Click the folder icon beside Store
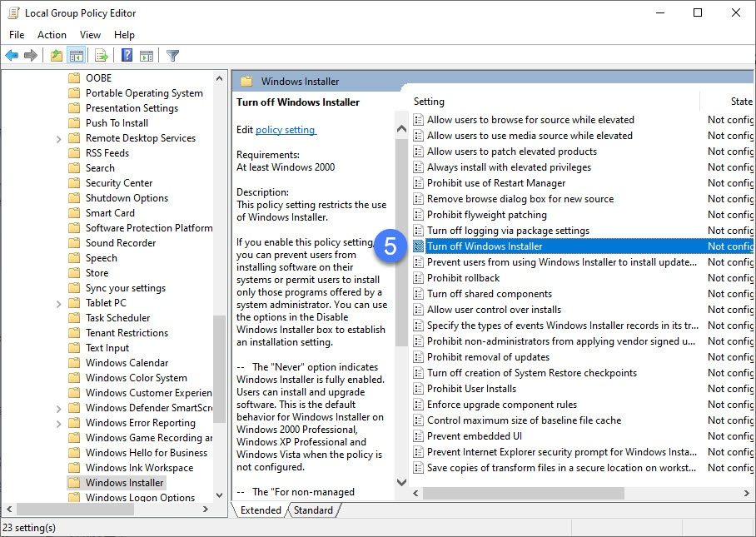Image resolution: width=756 pixels, height=537 pixels. tap(74, 273)
